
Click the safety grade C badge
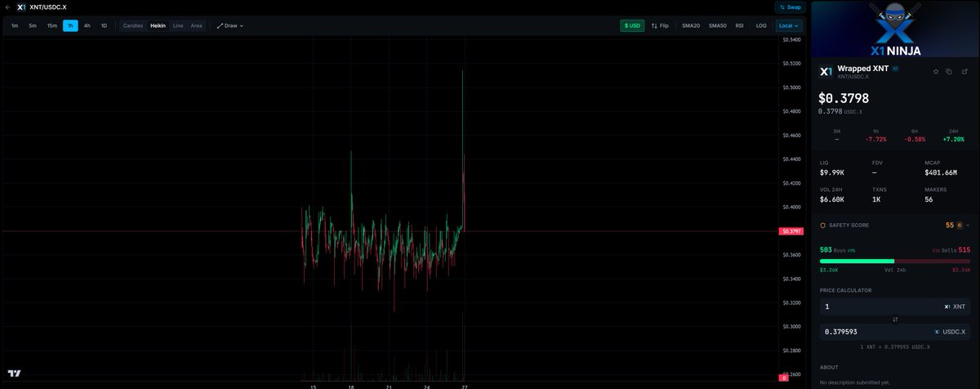tap(959, 225)
